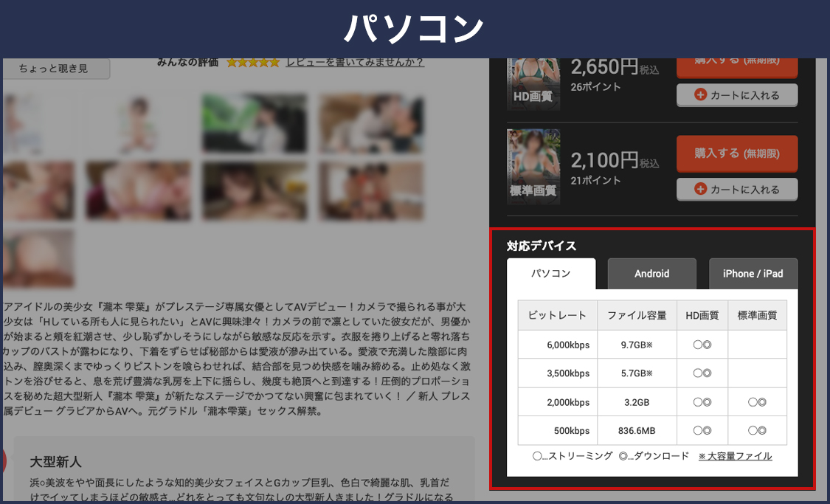Click the plus icon on the 標準画質 cart button
The image size is (830, 504).
coord(701,190)
